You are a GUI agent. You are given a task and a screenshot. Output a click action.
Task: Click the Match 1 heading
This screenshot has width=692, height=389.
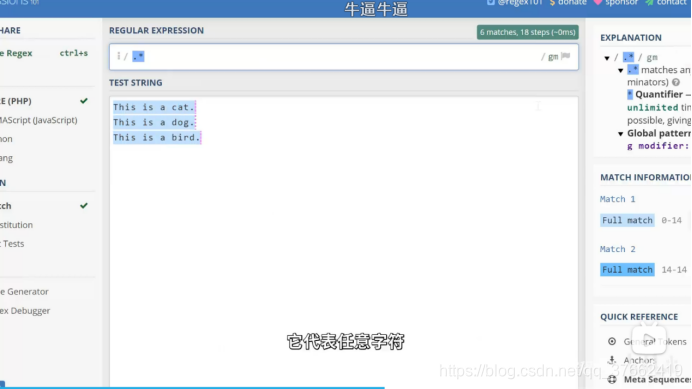(617, 199)
